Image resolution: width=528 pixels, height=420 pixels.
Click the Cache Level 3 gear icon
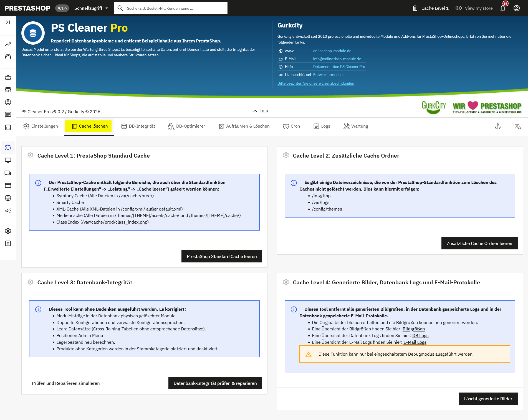(x=31, y=282)
